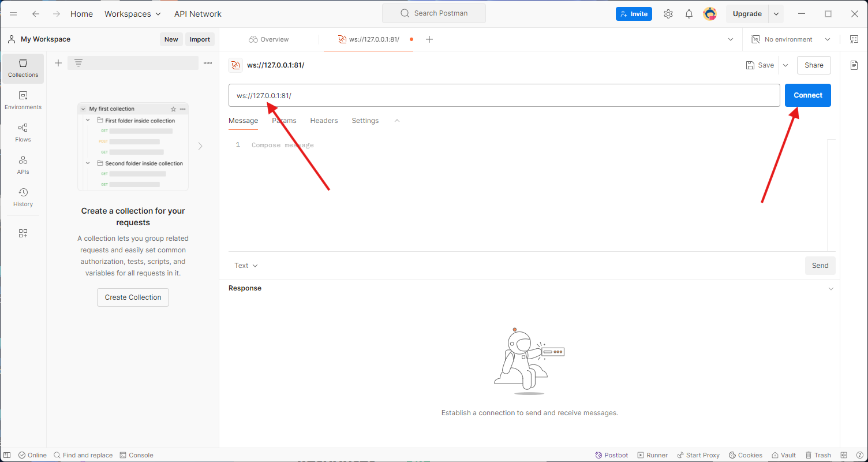Launch Postbot from the status bar
The image size is (868, 462).
pyautogui.click(x=611, y=455)
